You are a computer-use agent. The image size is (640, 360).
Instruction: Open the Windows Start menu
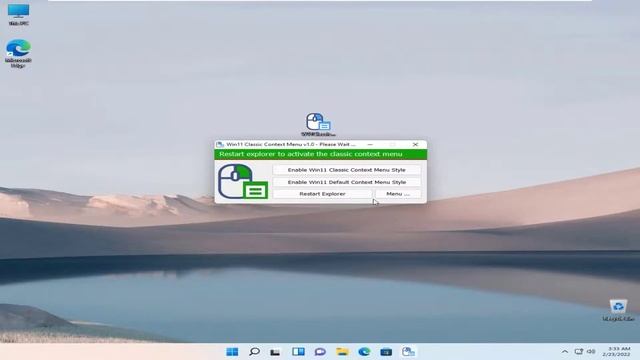tap(232, 351)
